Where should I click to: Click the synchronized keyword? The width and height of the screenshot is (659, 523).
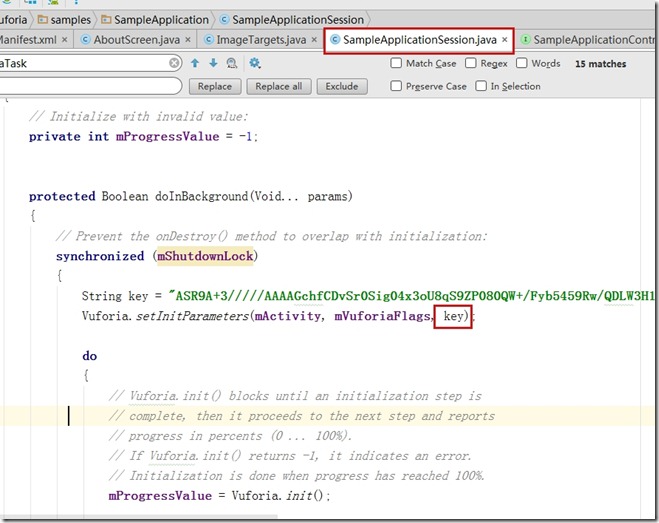tap(100, 256)
